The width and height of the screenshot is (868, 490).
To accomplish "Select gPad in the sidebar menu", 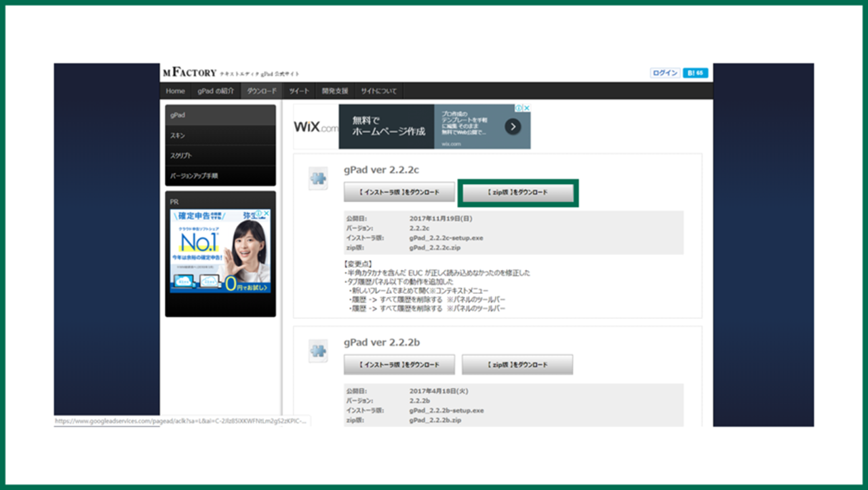I will [220, 115].
